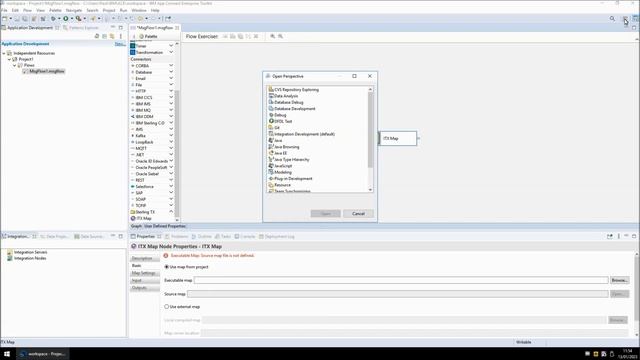Select Integration Nodes in the tree
This screenshot has width=640, height=360.
(x=30, y=258)
